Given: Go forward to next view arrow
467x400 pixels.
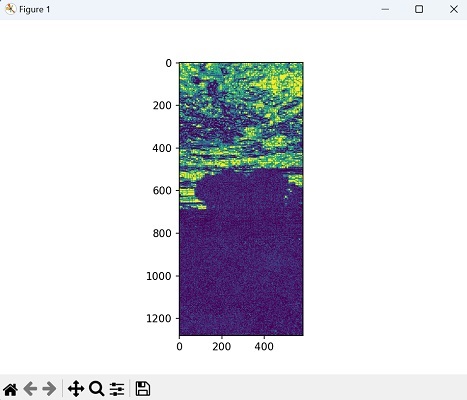Looking at the screenshot, I should point(49,389).
